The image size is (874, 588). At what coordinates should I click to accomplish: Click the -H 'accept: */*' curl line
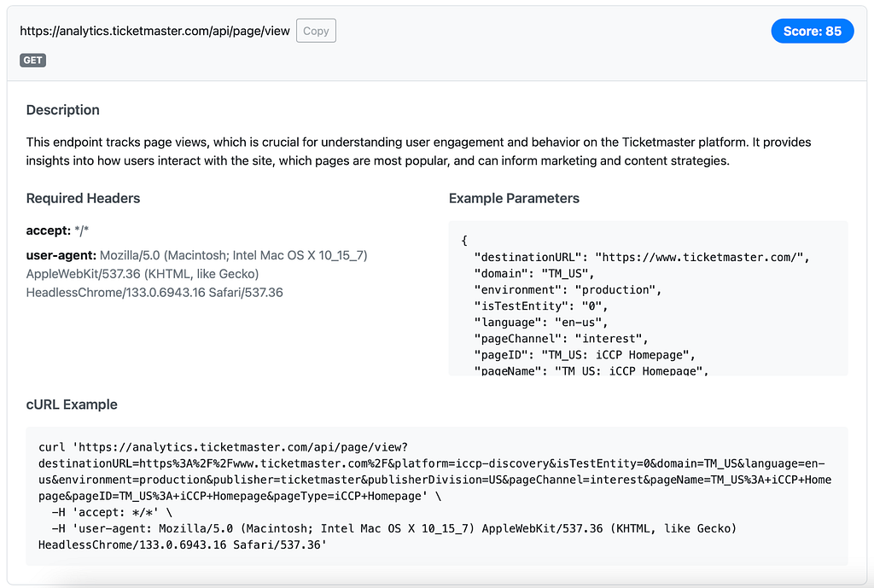click(x=112, y=512)
